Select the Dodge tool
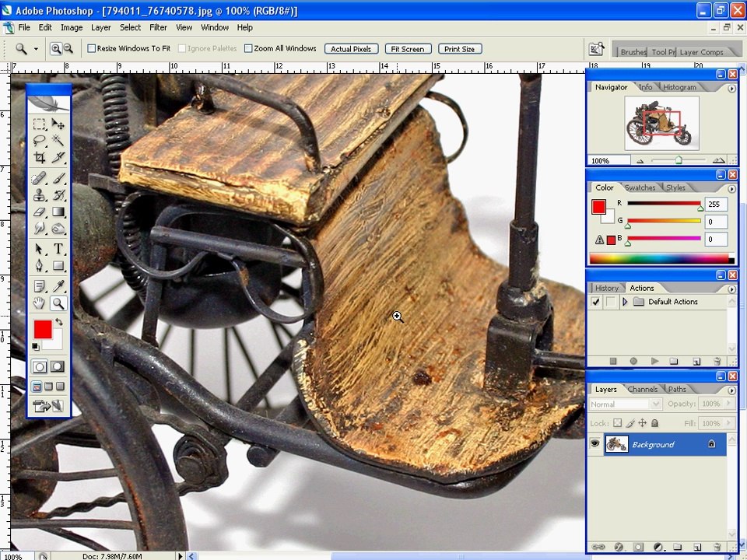This screenshot has height=560, width=747. (58, 229)
